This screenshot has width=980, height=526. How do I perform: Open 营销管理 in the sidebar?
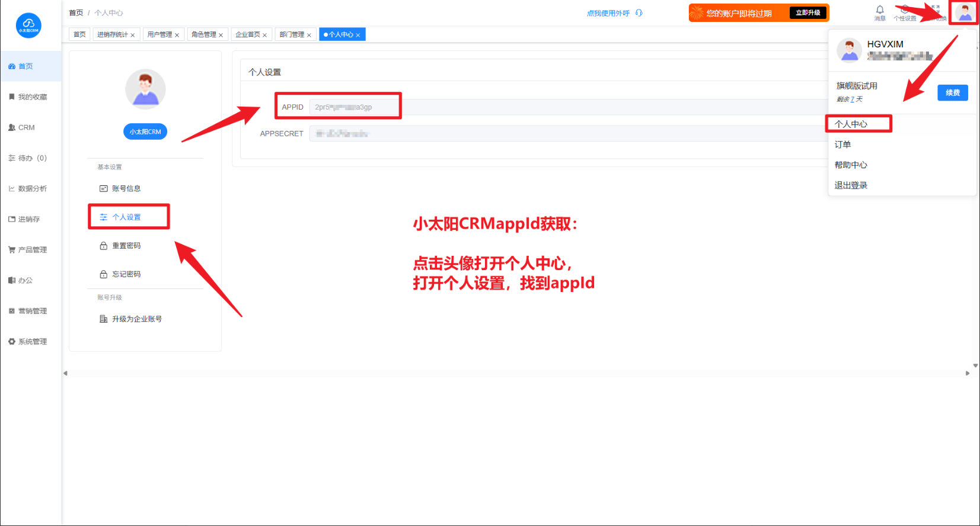tap(31, 311)
